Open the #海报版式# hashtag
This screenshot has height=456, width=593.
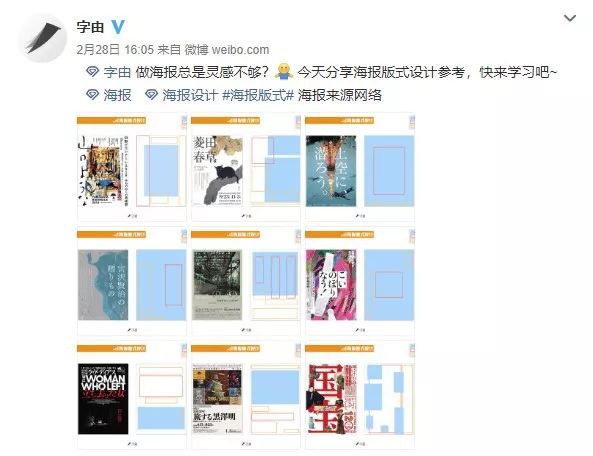point(258,95)
